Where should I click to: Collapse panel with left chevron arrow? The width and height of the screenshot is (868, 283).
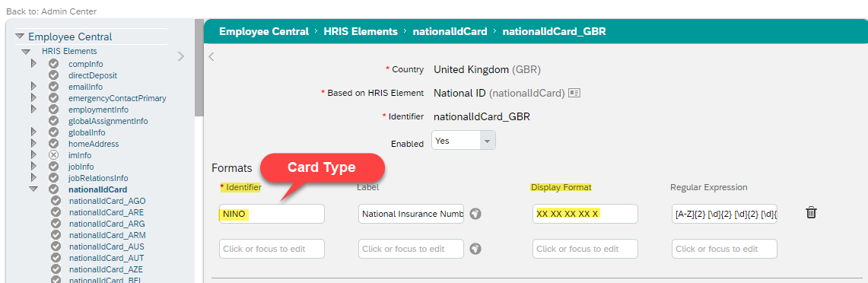pos(211,56)
